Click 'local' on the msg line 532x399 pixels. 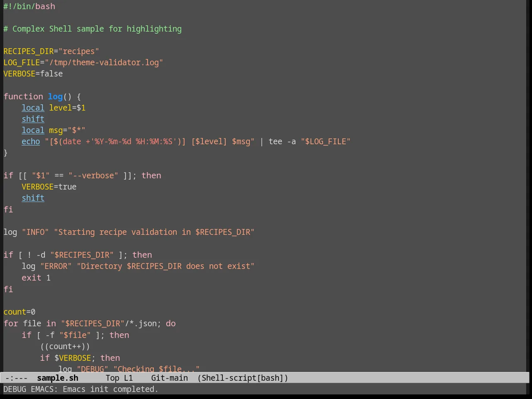click(x=33, y=130)
